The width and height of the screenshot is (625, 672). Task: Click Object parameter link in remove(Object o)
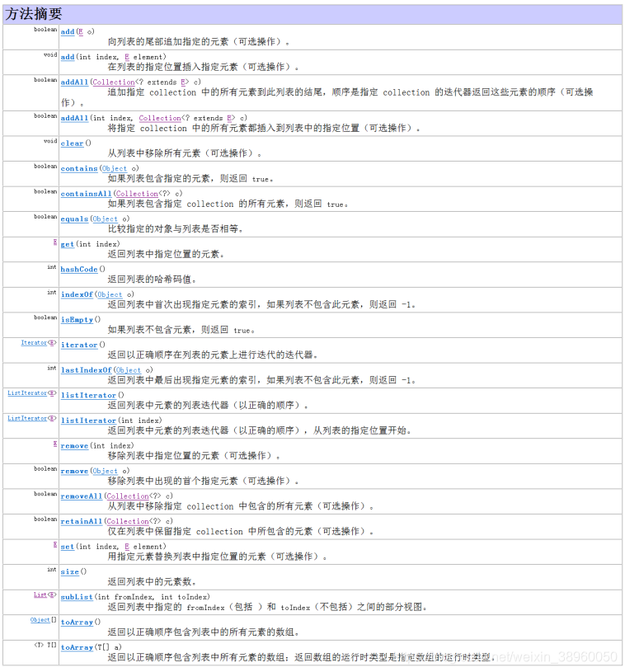click(x=105, y=472)
